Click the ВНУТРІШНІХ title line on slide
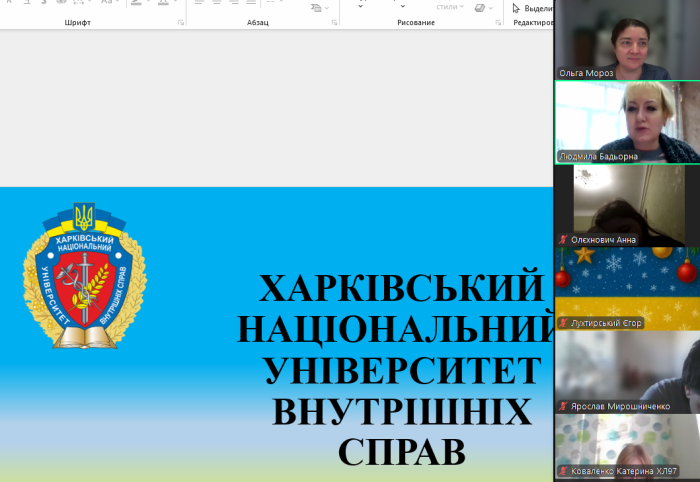The height and width of the screenshot is (482, 700). (402, 411)
